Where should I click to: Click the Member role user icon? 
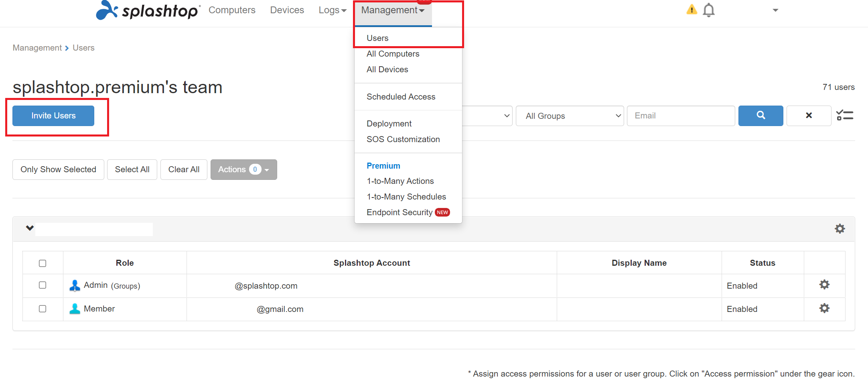pos(75,309)
